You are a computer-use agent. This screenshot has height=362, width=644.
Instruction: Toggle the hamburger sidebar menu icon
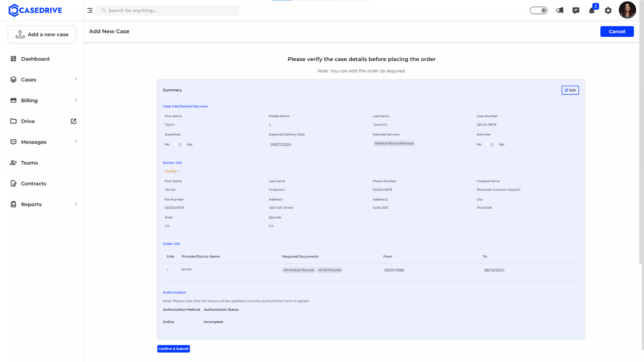90,11
